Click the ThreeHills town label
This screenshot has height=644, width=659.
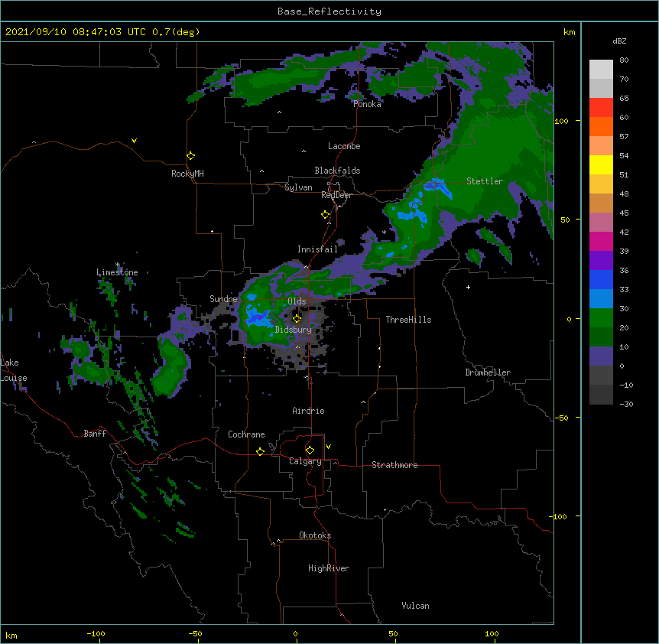click(x=408, y=320)
